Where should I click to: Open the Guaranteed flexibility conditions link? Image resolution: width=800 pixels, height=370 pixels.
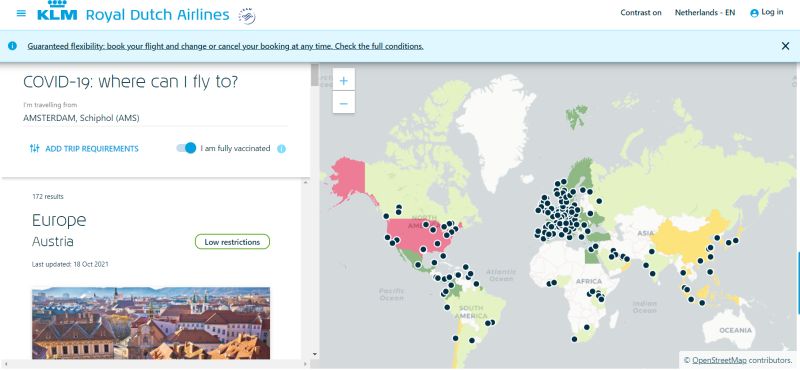click(x=226, y=46)
